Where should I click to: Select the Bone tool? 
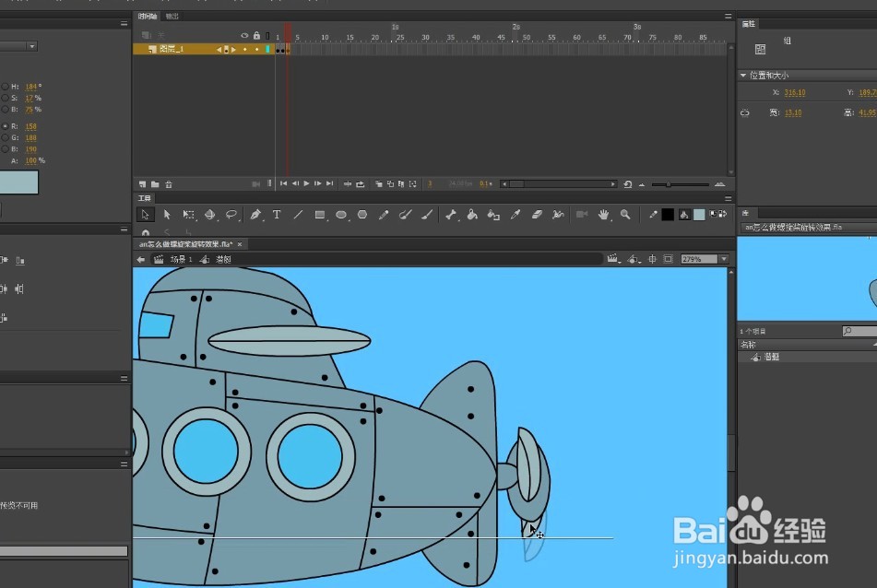(451, 215)
